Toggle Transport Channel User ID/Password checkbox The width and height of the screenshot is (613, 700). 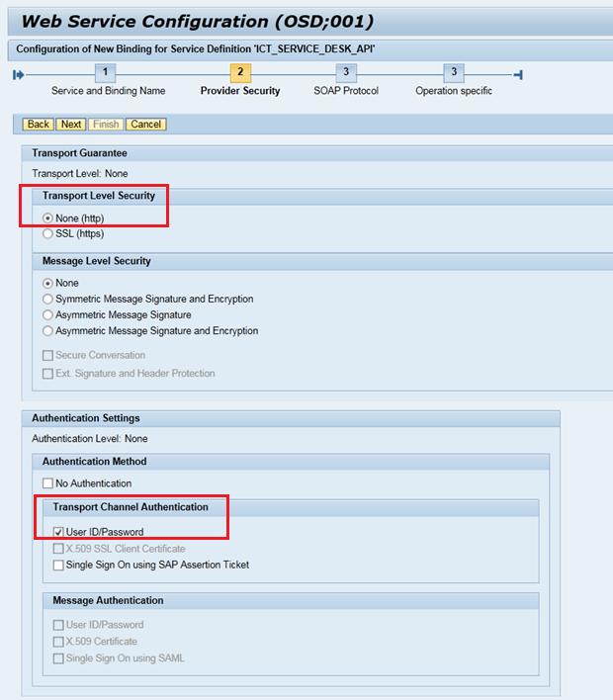coord(59,532)
